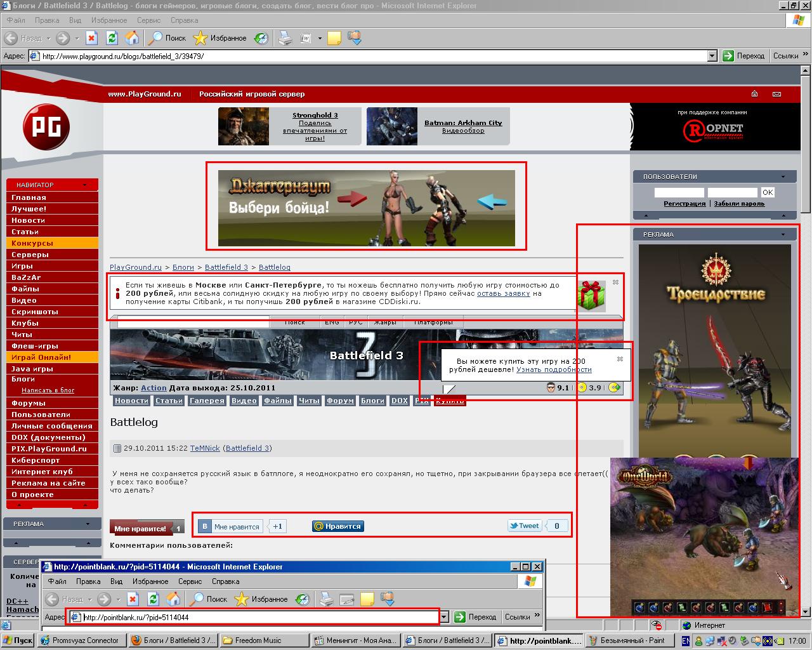Click the VK Мне нравится button

coord(230,526)
